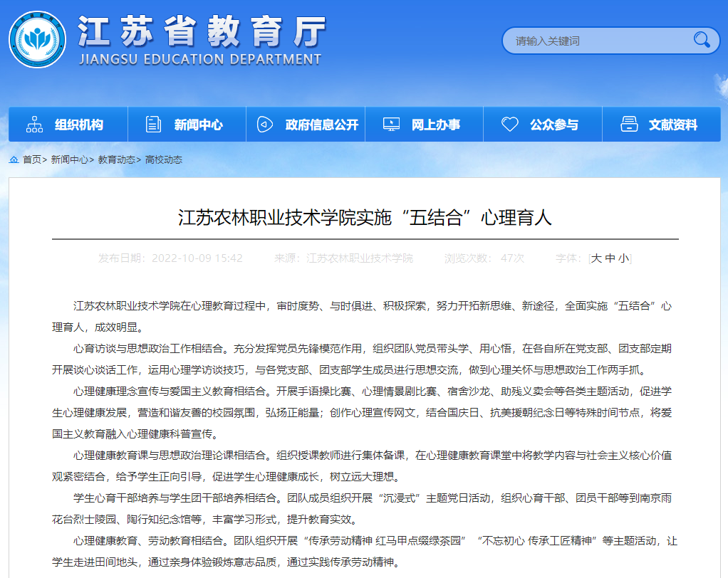Click 高校动态 breadcrumb link

tap(164, 159)
